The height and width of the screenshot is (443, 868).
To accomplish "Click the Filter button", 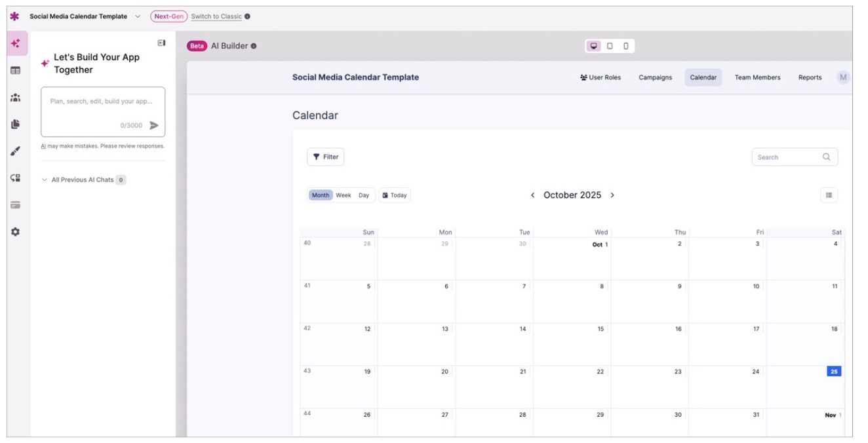I will 325,157.
